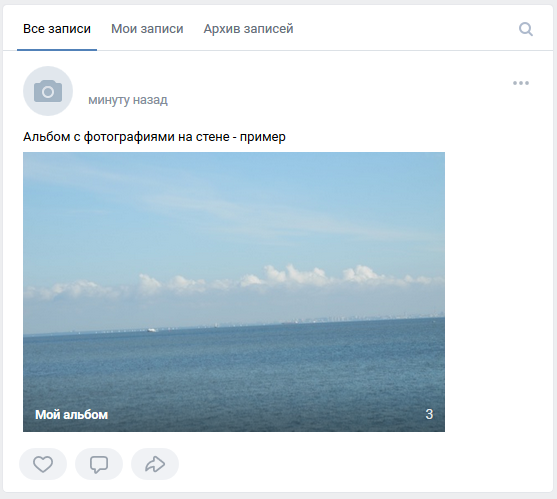Image resolution: width=557 pixels, height=499 pixels.
Task: Switch to the Все записи tab
Action: pyautogui.click(x=57, y=29)
